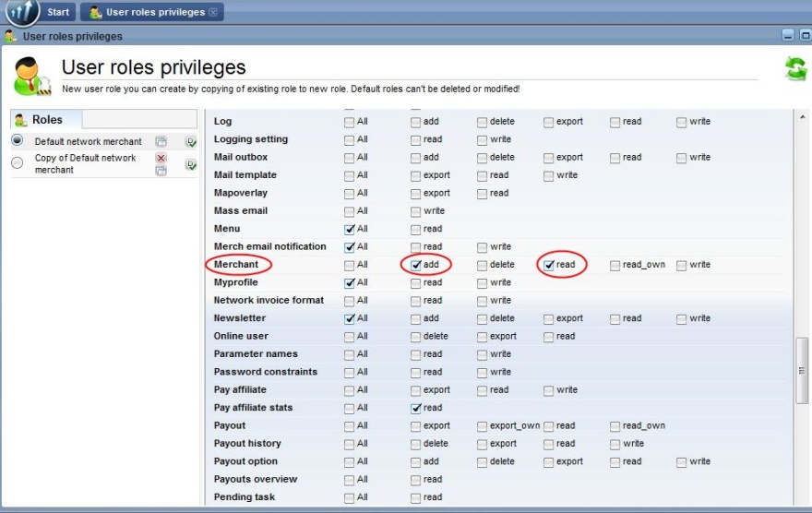Minimize the User roles privileges panel
The image size is (812, 513).
click(788, 36)
